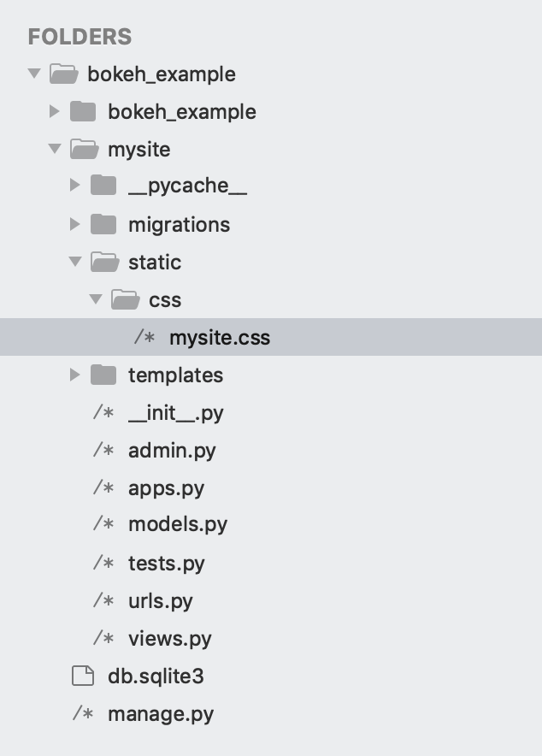Select the models.py file

[x=177, y=524]
